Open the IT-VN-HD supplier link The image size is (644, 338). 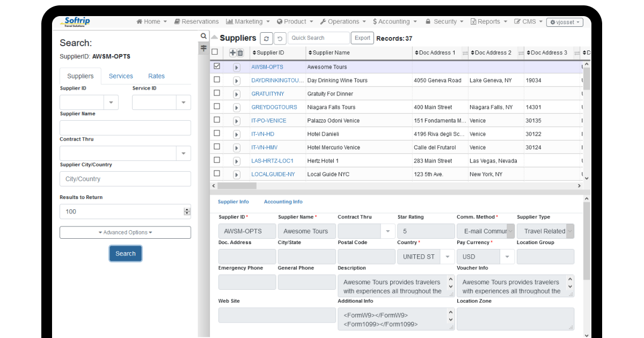(x=262, y=134)
